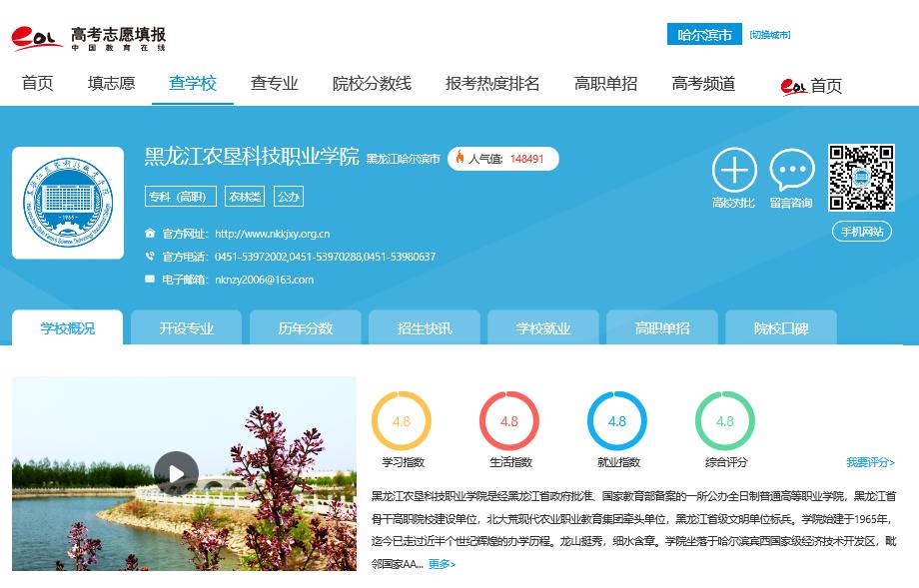
Task: Switch to the 学校概况 tab
Action: click(x=67, y=328)
